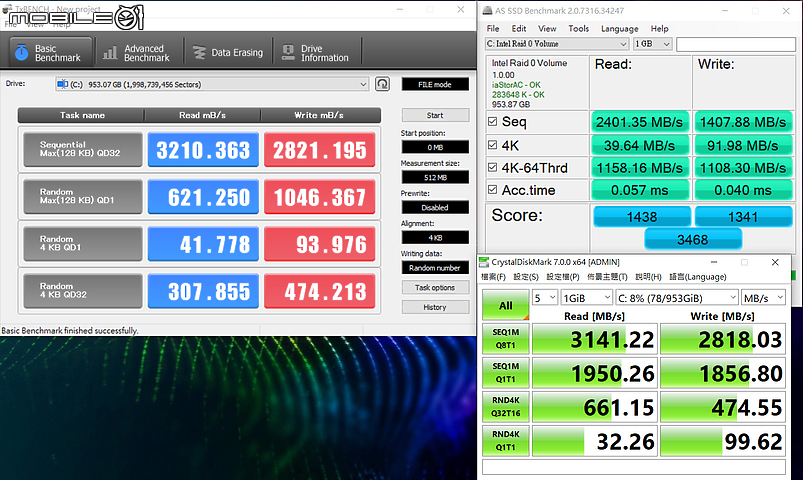Toggle the 4K-64Thrd test checkbox

tap(493, 167)
